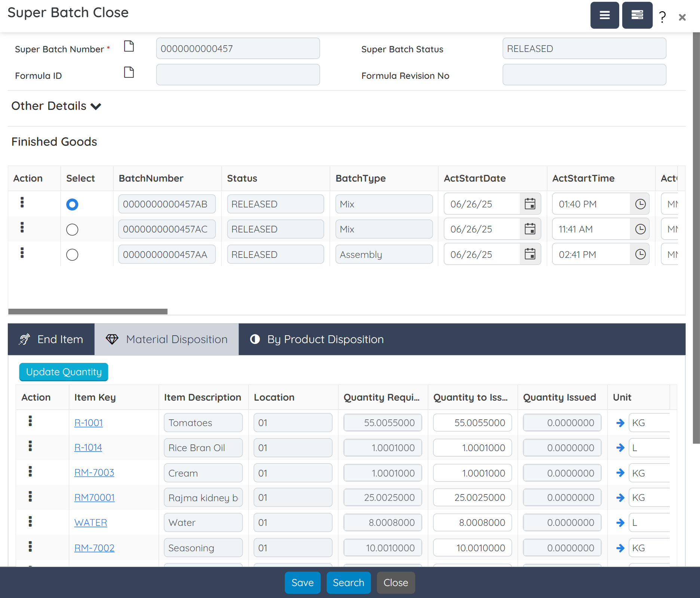Select the radio button for batch 0000000000457AC
700x598 pixels.
click(x=72, y=229)
